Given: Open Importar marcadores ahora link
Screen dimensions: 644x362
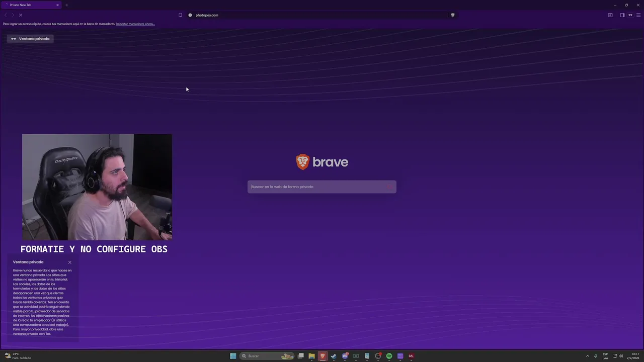Looking at the screenshot, I should point(135,24).
